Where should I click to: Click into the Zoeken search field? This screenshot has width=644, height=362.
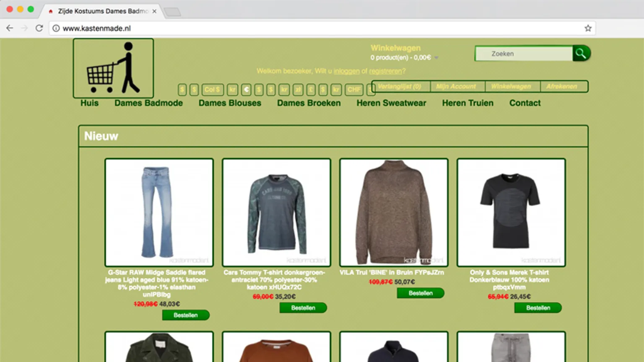pyautogui.click(x=524, y=54)
